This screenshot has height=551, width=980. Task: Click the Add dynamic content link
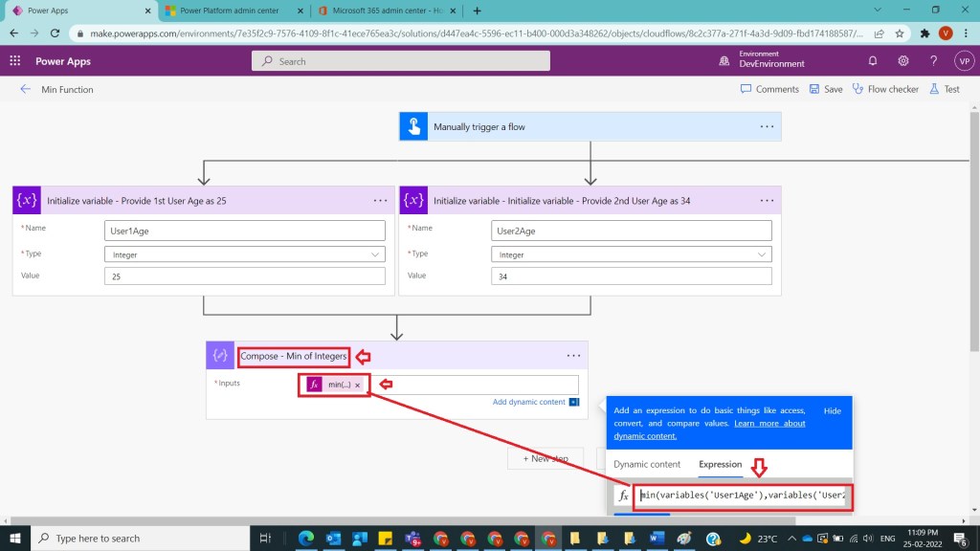[x=528, y=402]
